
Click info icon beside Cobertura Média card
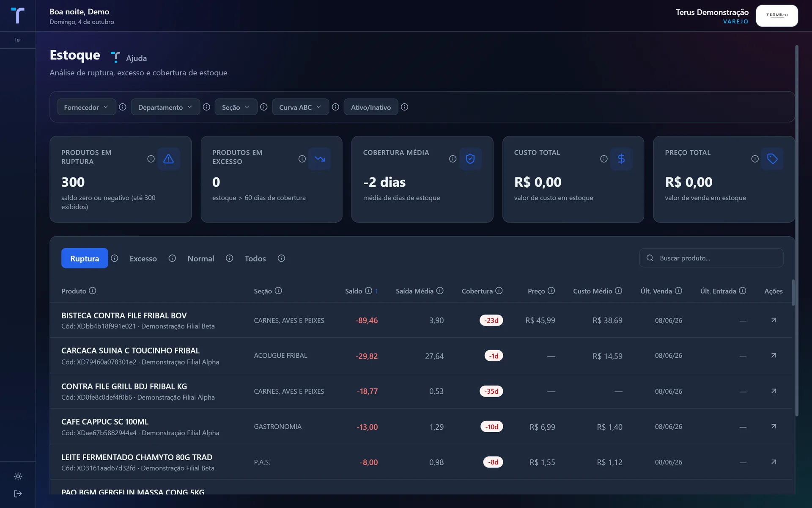tap(453, 159)
